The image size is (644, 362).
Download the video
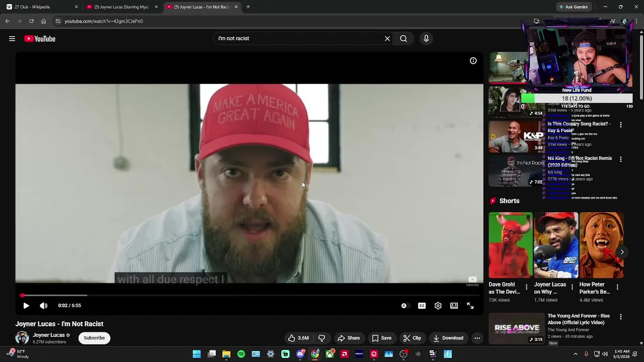(448, 338)
